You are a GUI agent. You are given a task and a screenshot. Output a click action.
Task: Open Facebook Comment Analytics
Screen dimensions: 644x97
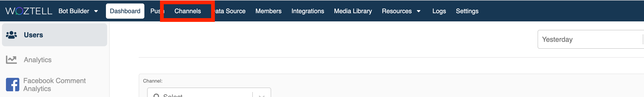(x=55, y=85)
